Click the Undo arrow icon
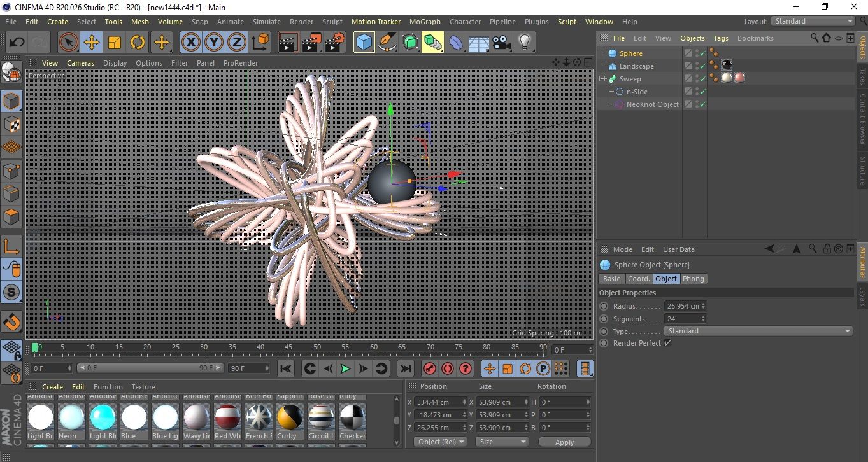This screenshot has height=462, width=868. click(17, 43)
